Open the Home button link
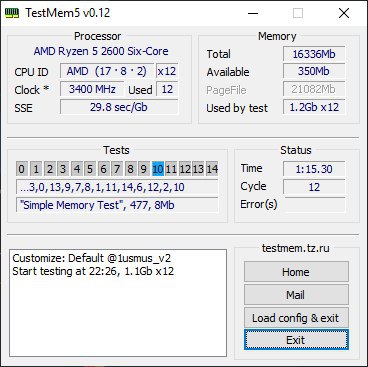368x367 pixels. (x=296, y=272)
